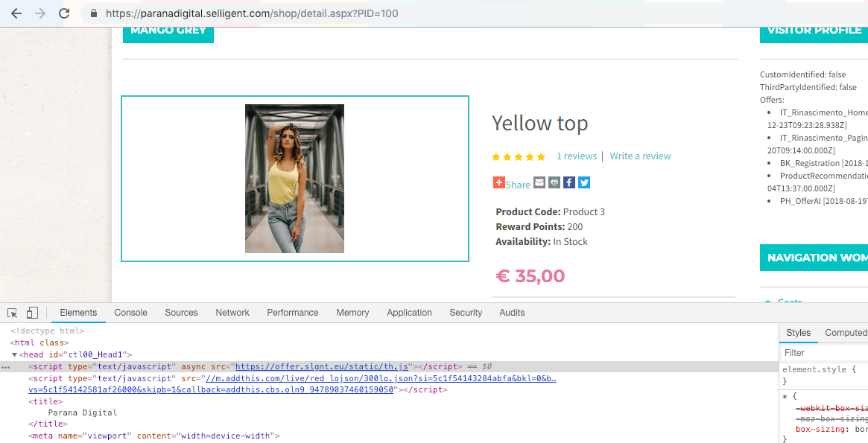Open the Audits tab
The width and height of the screenshot is (868, 443).
coord(512,313)
